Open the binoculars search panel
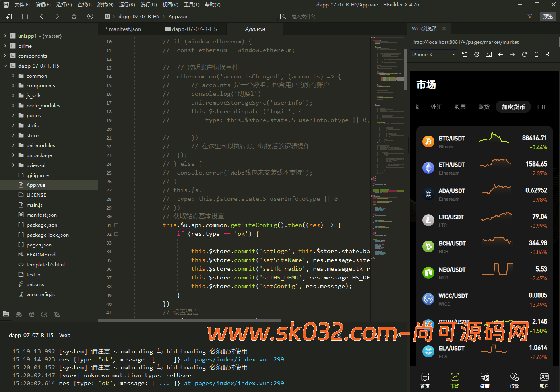 tap(19, 314)
